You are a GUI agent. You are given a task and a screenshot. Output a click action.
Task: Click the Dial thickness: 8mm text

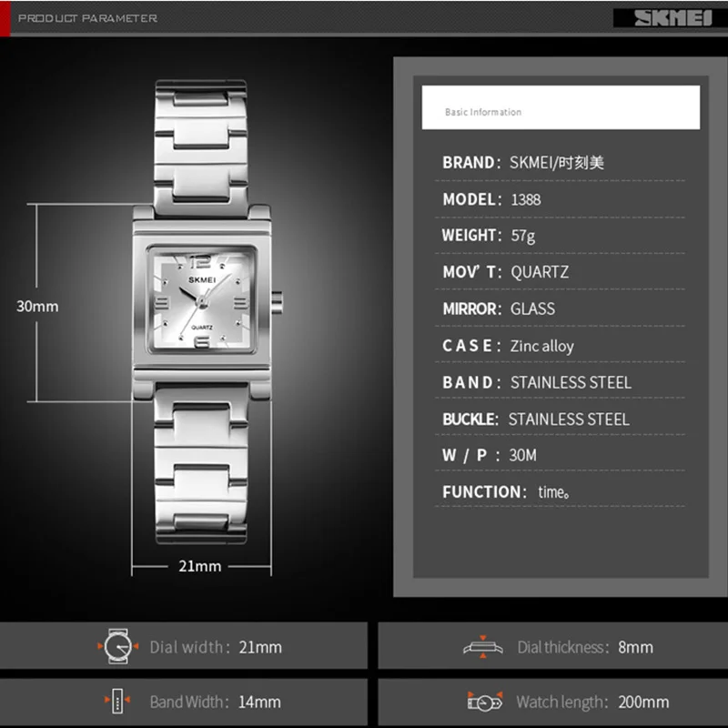[x=585, y=647]
